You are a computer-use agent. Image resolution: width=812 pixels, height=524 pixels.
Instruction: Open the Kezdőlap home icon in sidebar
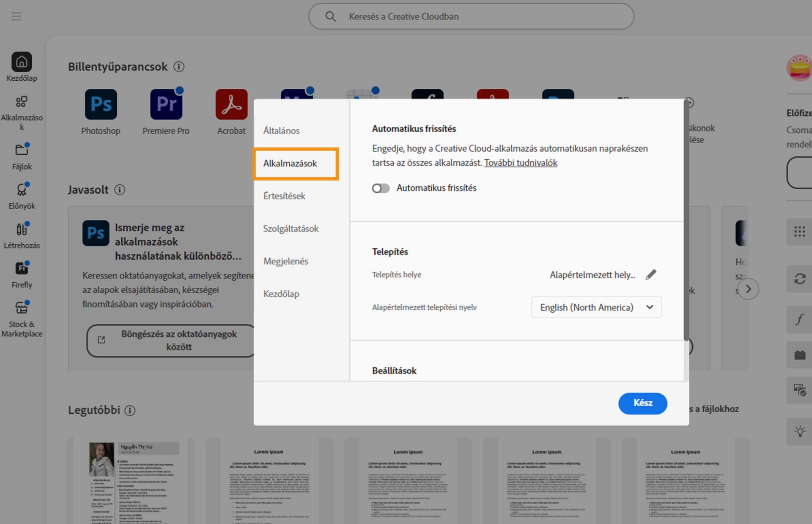[x=22, y=63]
